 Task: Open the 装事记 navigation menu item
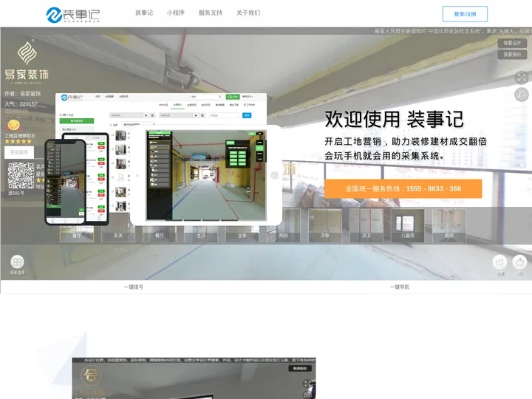point(144,13)
